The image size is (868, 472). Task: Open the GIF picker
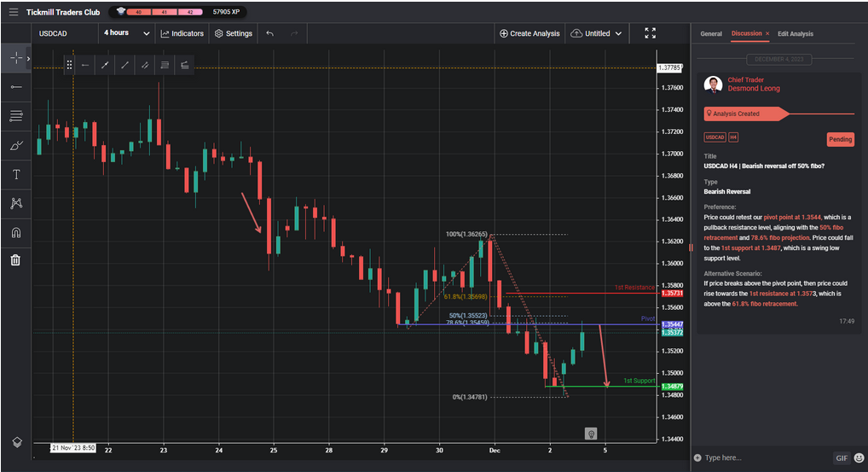842,457
